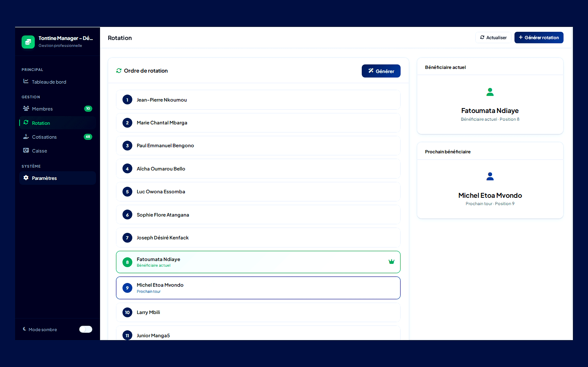Screen dimensions: 588x367
Task: Click the Tontine Manager logo icon
Action: tap(28, 42)
